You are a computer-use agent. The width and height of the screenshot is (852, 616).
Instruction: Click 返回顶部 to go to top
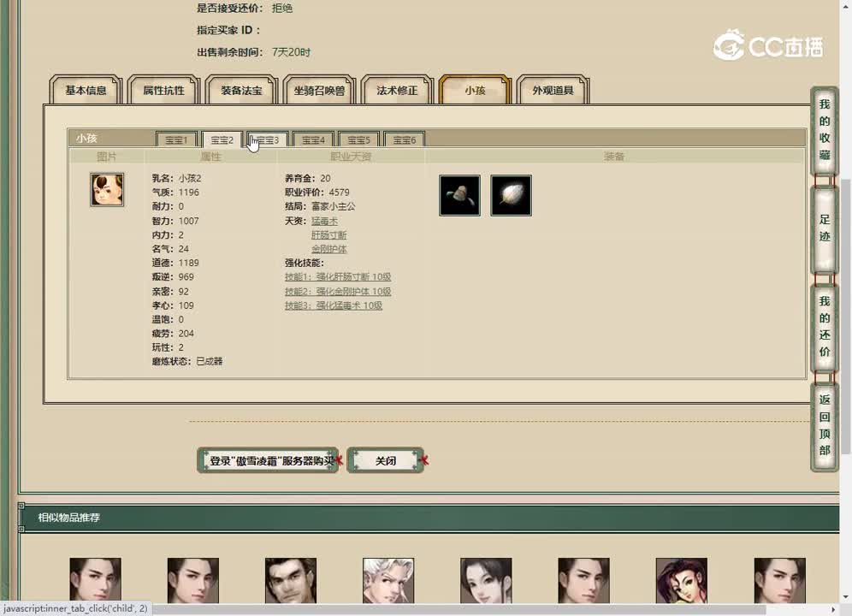(x=825, y=425)
